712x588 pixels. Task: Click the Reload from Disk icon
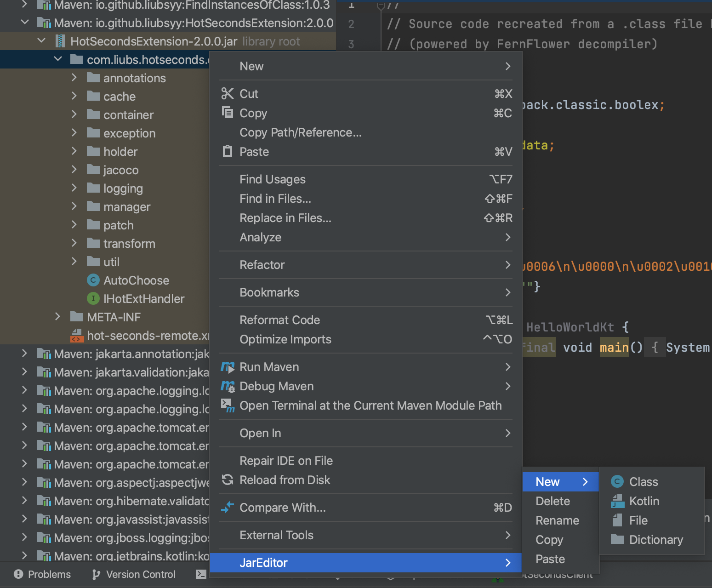228,480
